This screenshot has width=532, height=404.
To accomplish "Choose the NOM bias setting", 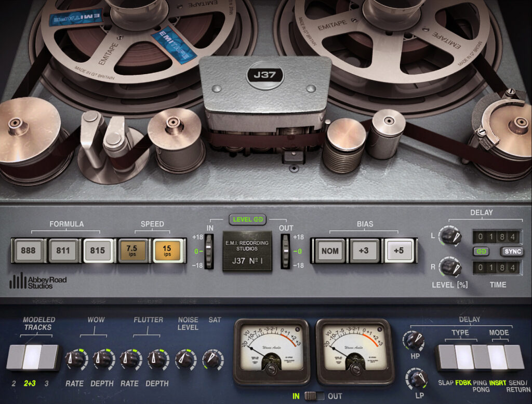I will pos(329,251).
